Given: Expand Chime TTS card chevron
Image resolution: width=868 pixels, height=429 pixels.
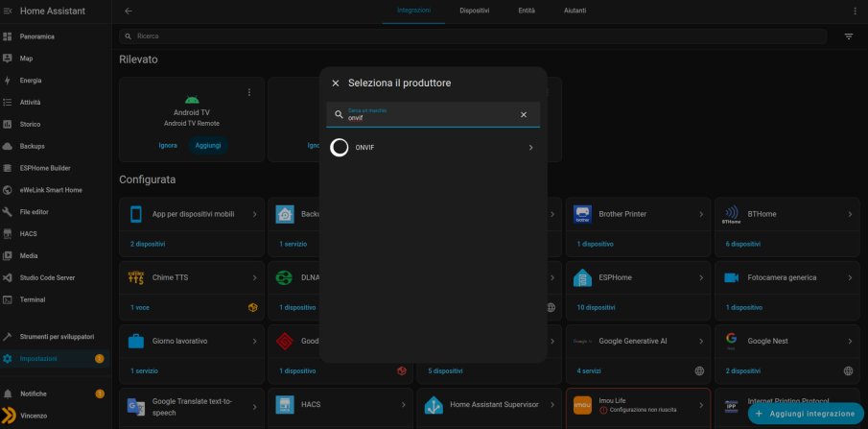Looking at the screenshot, I should point(254,277).
